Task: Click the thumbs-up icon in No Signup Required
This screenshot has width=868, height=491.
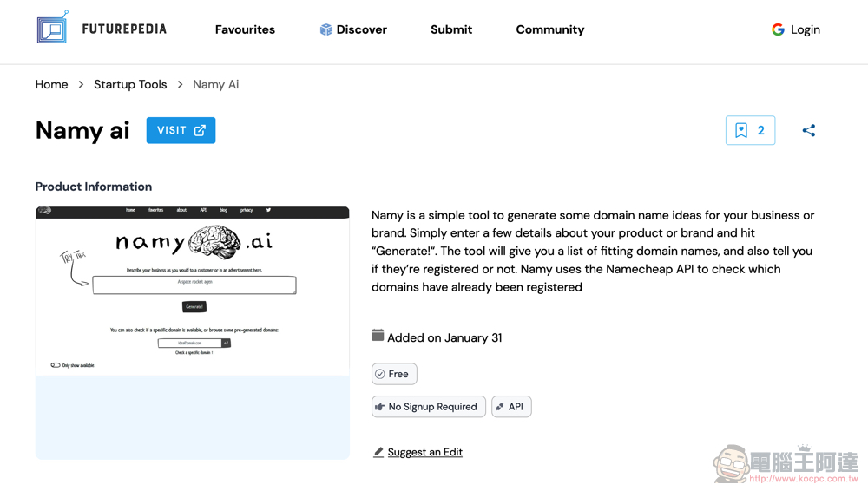Action: (380, 407)
